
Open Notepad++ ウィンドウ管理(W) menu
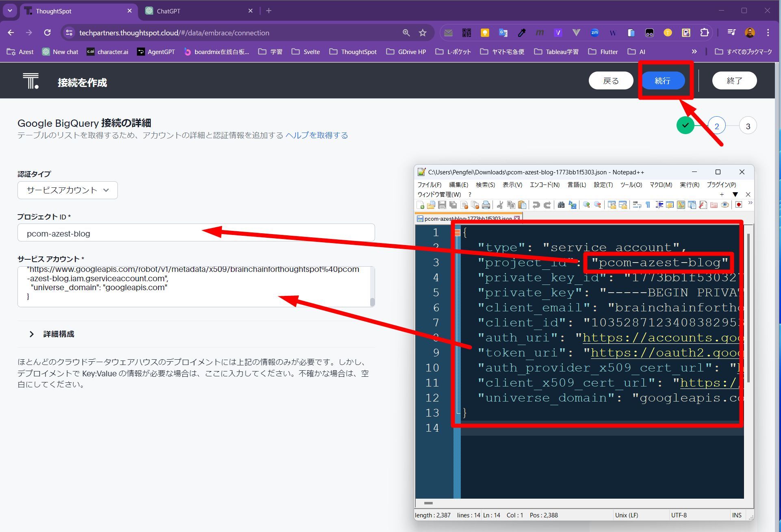pyautogui.click(x=439, y=194)
